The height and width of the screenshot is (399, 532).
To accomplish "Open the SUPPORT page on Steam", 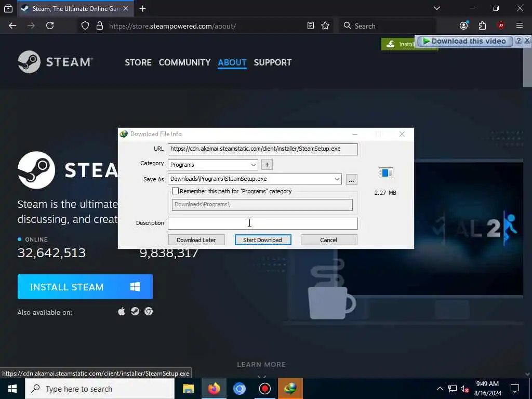I will pos(272,62).
